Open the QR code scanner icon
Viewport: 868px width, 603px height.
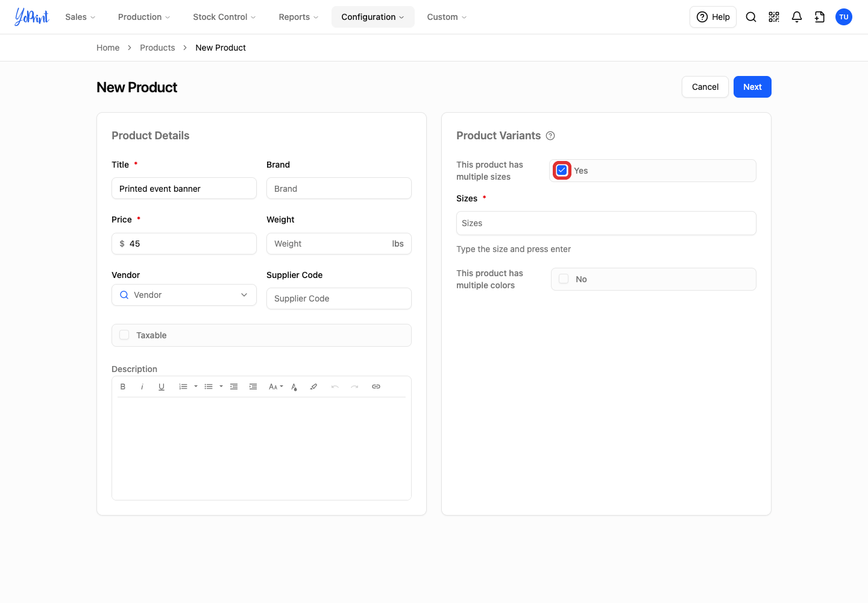tap(774, 17)
